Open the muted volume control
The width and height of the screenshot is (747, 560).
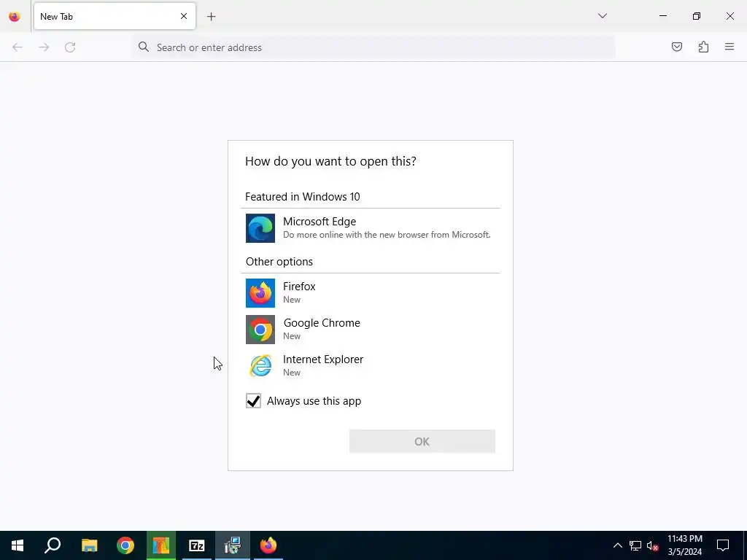(653, 545)
